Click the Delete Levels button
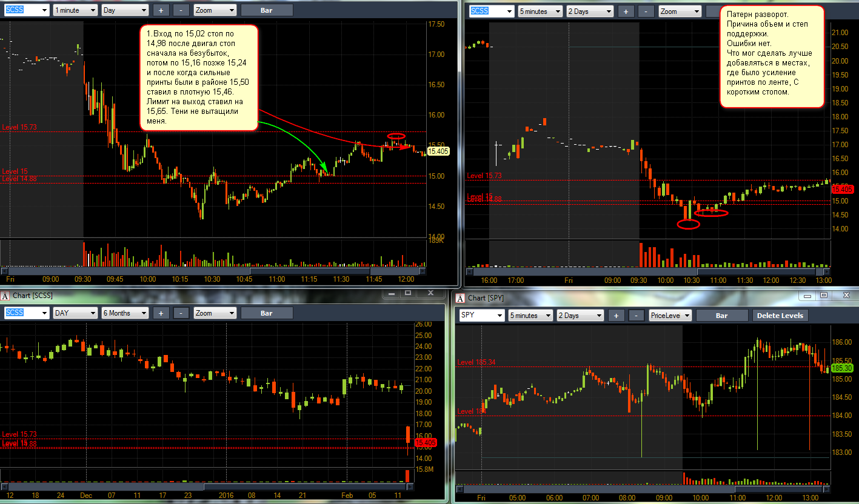The width and height of the screenshot is (859, 504). coord(780,316)
